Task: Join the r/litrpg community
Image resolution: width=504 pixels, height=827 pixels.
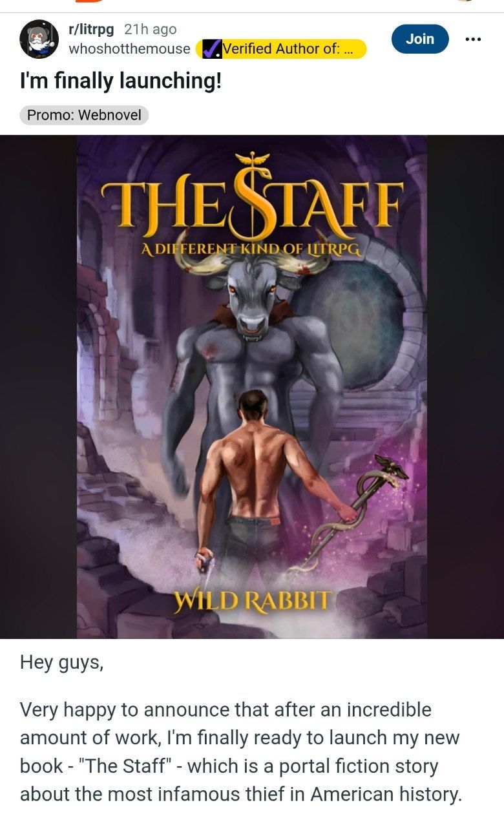Action: (x=420, y=39)
